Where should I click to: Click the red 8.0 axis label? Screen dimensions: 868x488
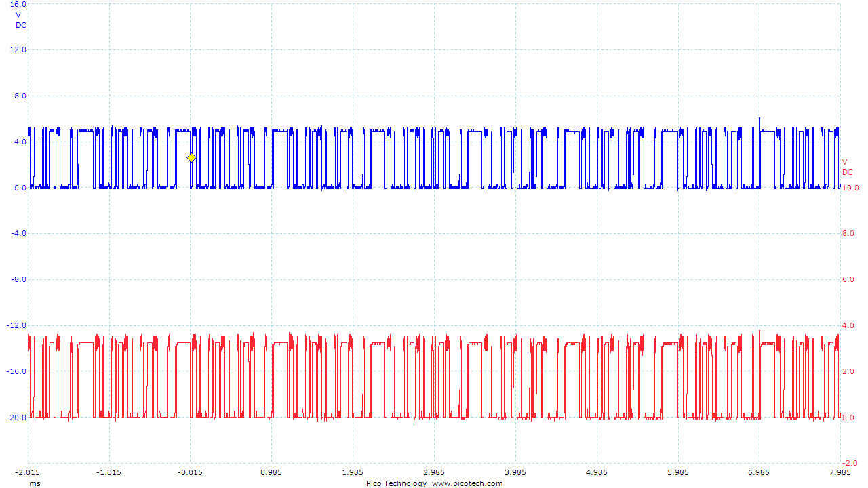(x=848, y=233)
